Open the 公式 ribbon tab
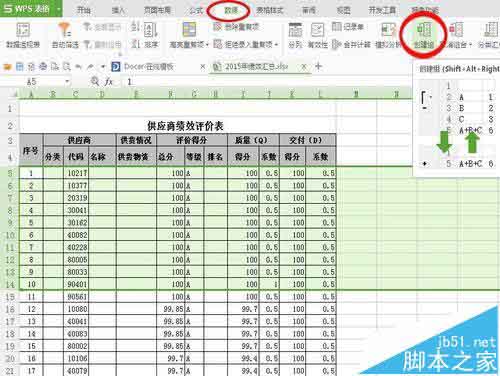The height and width of the screenshot is (376, 500). coord(196,10)
